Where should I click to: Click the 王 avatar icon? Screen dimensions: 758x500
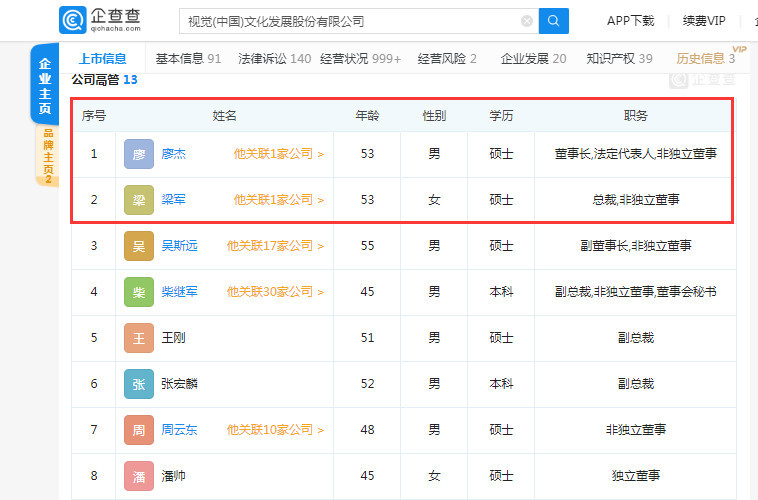pos(139,338)
